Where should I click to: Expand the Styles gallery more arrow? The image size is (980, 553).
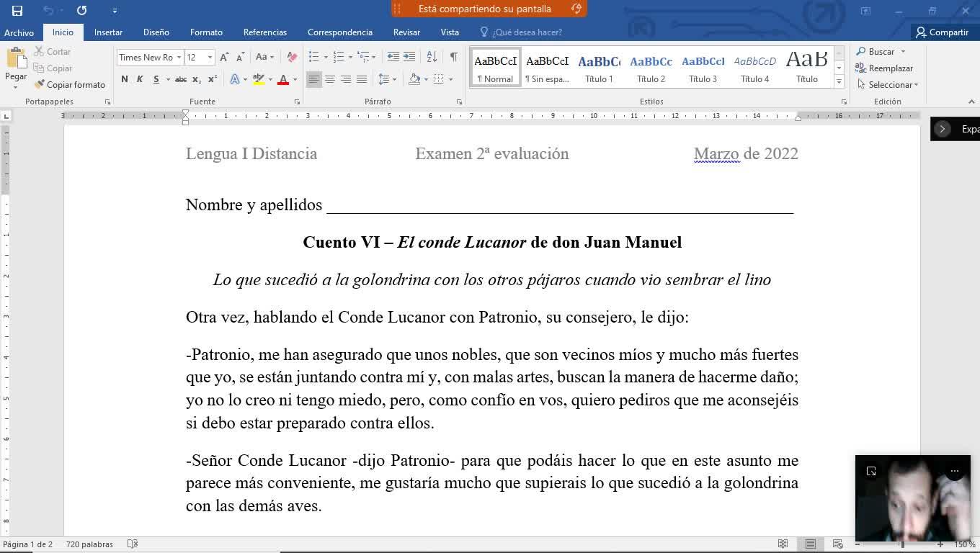pyautogui.click(x=839, y=82)
